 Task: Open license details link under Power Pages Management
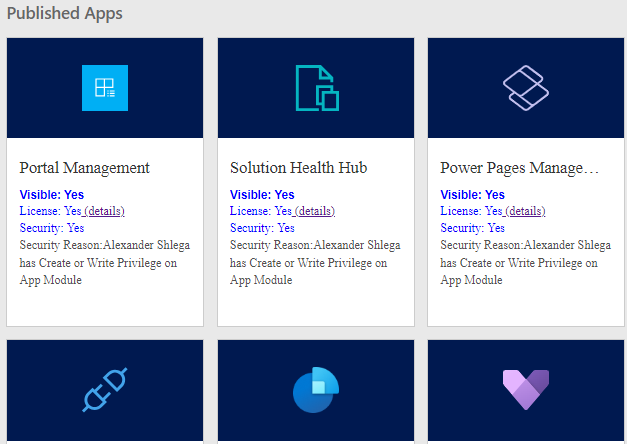(525, 211)
